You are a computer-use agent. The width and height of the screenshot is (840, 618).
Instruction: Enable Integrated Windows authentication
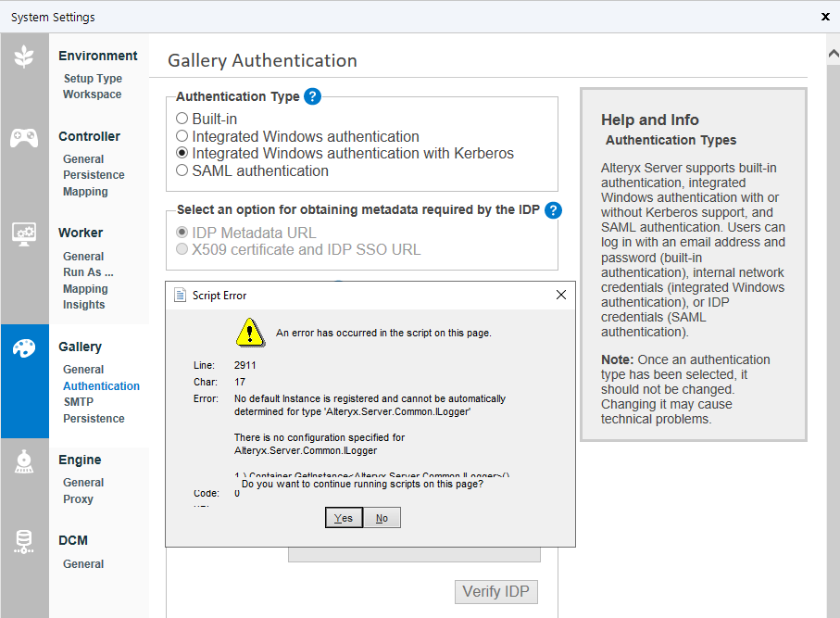click(182, 135)
